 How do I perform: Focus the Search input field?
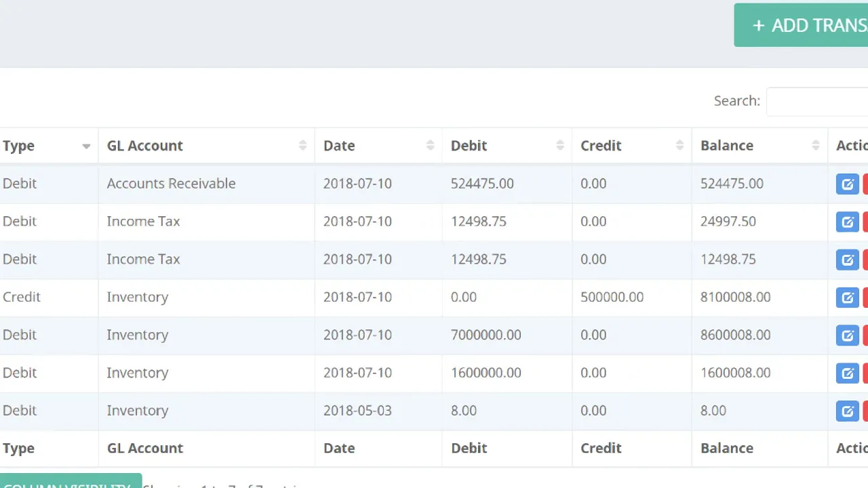[817, 102]
